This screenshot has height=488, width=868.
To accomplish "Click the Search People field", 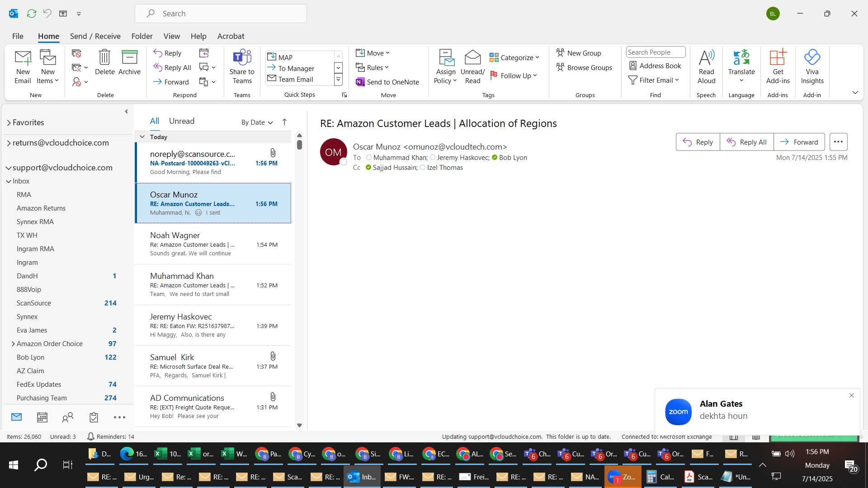I will pyautogui.click(x=656, y=52).
